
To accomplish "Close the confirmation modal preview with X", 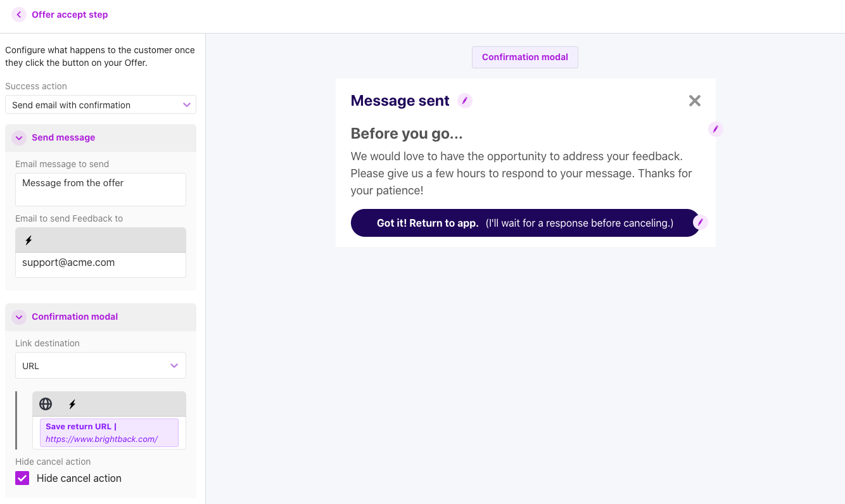I will (695, 101).
